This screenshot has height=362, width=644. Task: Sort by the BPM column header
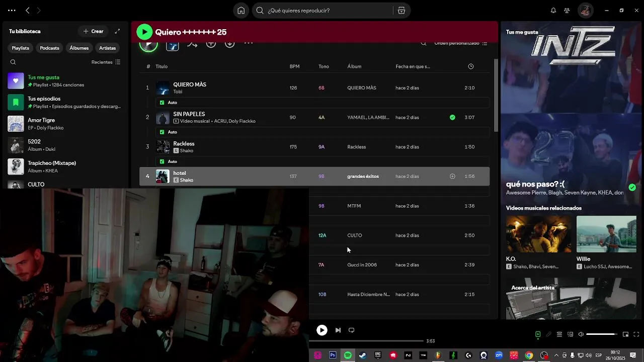point(294,66)
